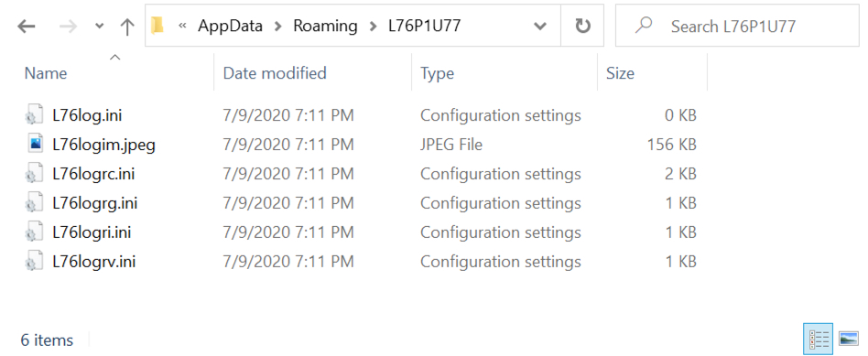
Task: Expand the address bar history dropdown
Action: (539, 26)
